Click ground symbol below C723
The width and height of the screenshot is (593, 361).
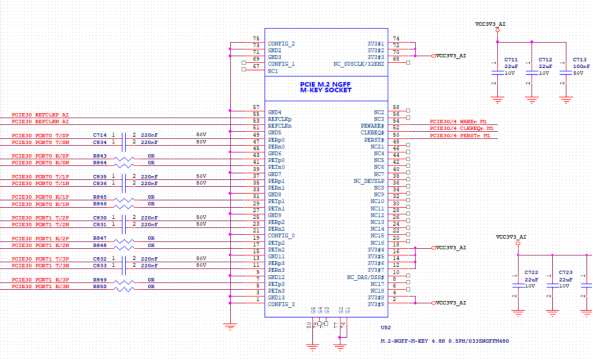553,313
